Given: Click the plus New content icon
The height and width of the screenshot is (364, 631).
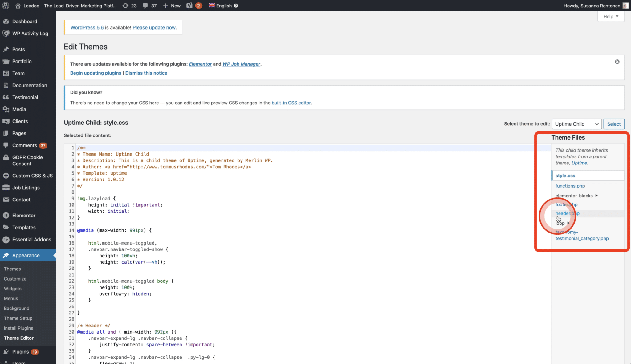Looking at the screenshot, I should (165, 6).
